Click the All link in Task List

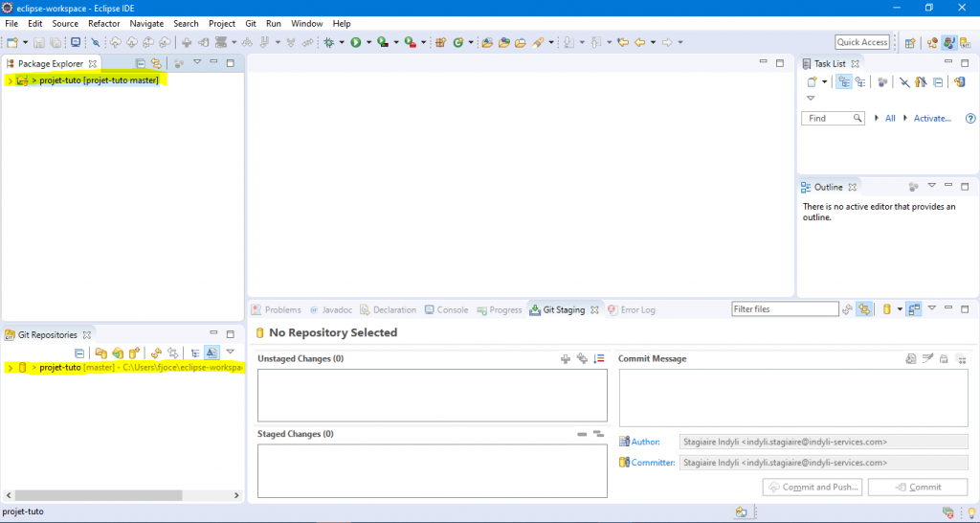click(x=890, y=118)
